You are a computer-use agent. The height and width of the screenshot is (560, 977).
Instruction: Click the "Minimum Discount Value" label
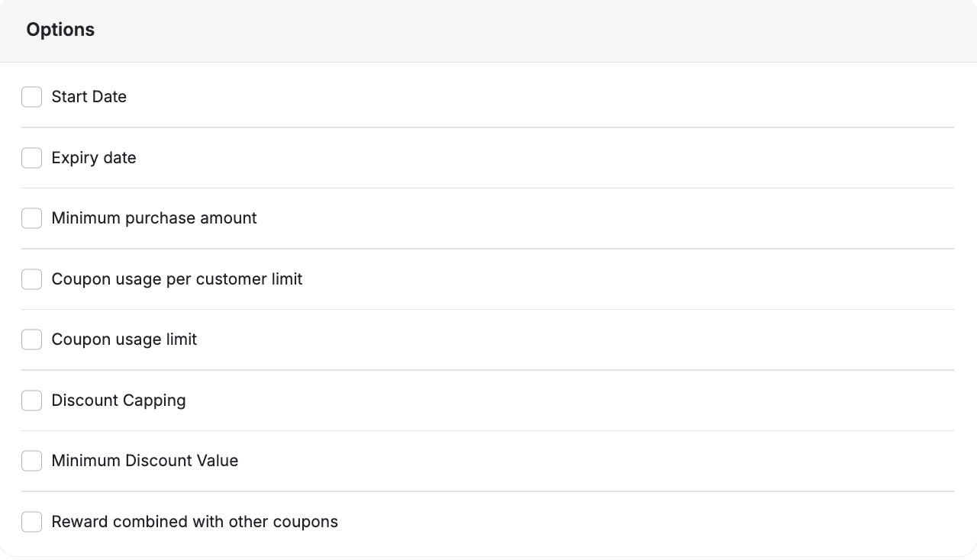(145, 461)
